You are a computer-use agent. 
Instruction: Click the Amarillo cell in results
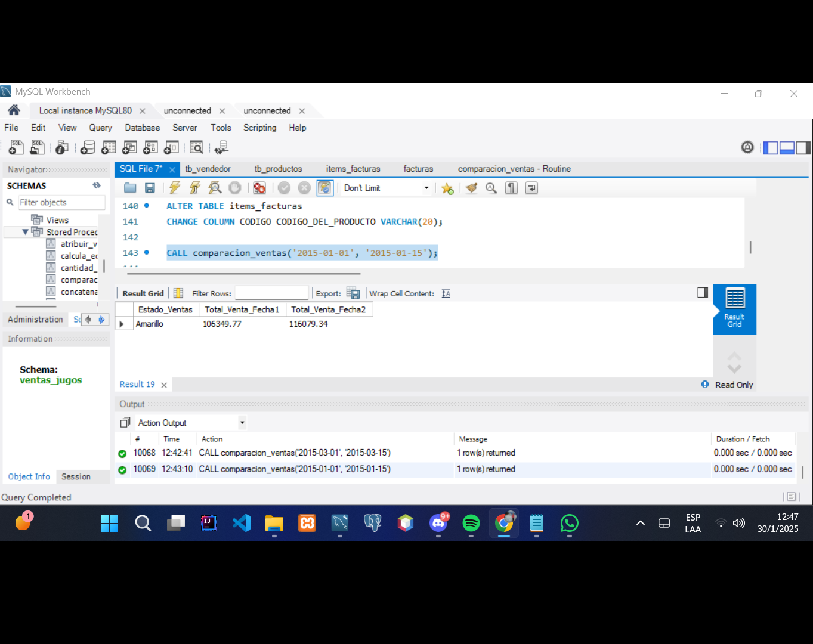149,324
